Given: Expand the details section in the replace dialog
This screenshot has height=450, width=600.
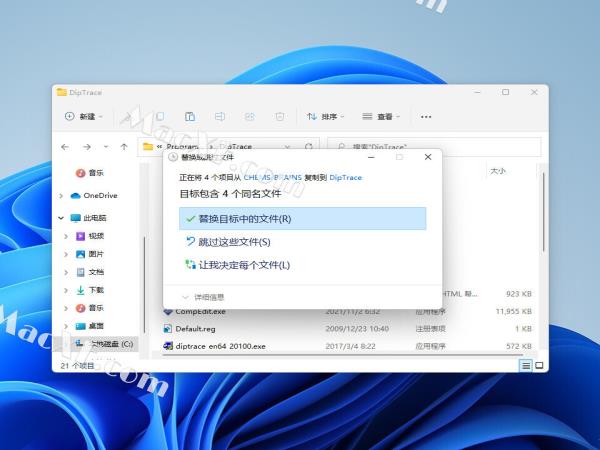Looking at the screenshot, I should pos(203,297).
